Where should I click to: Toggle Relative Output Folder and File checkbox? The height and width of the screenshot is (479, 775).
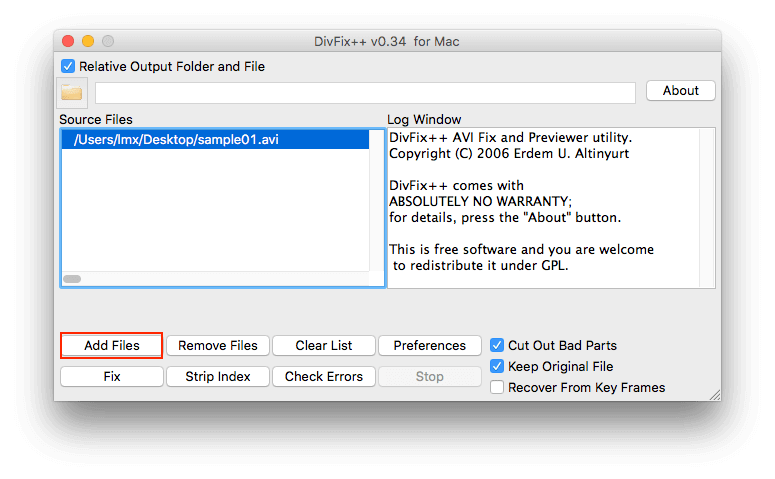point(68,67)
